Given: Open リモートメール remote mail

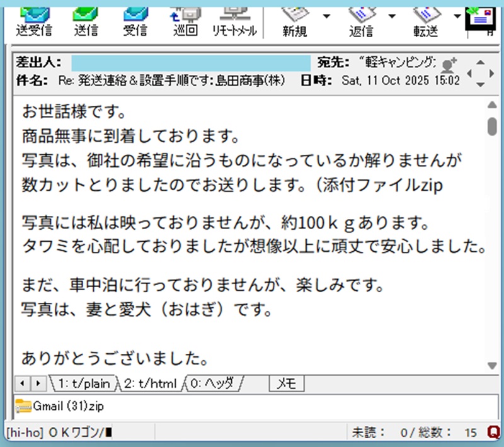Looking at the screenshot, I should 234,19.
